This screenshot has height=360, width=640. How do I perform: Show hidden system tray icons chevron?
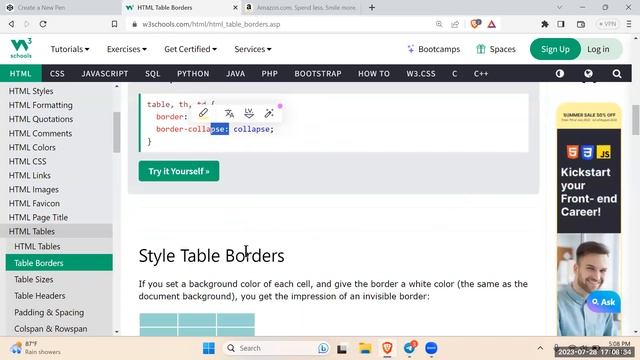540,348
